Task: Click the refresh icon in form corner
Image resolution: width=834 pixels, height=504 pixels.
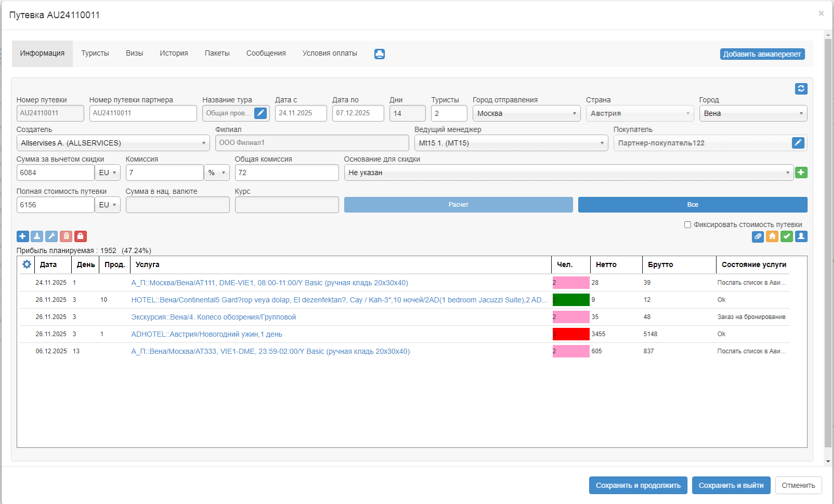Action: [x=801, y=89]
